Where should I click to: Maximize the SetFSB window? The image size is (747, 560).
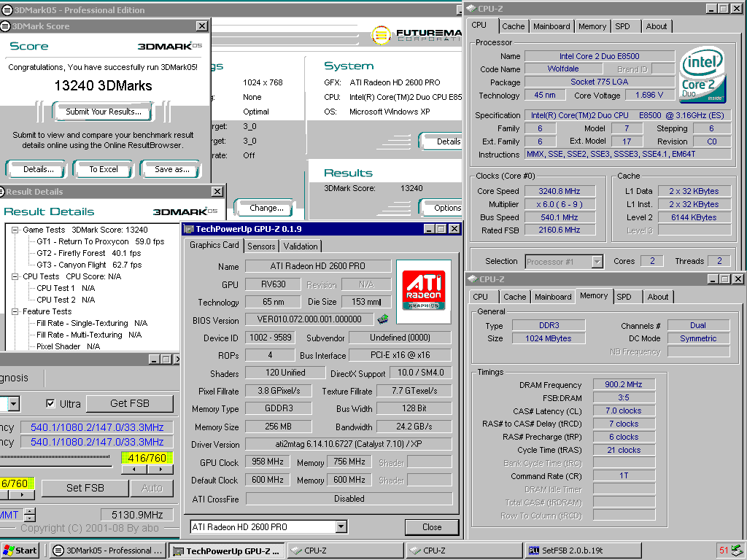click(x=166, y=359)
